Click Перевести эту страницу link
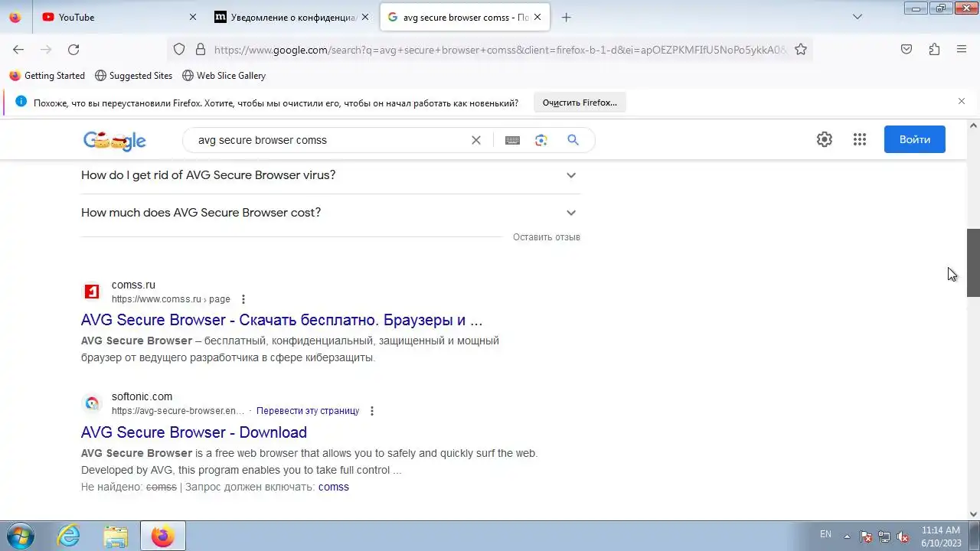980x551 pixels. point(308,411)
